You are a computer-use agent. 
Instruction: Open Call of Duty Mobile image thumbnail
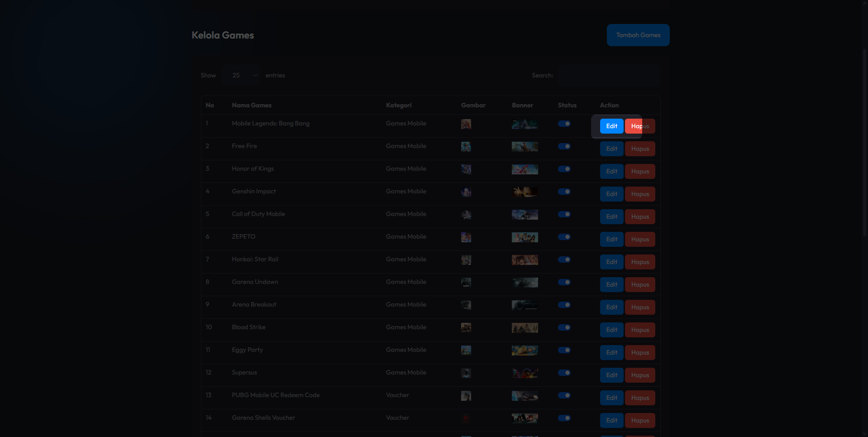coord(466,215)
